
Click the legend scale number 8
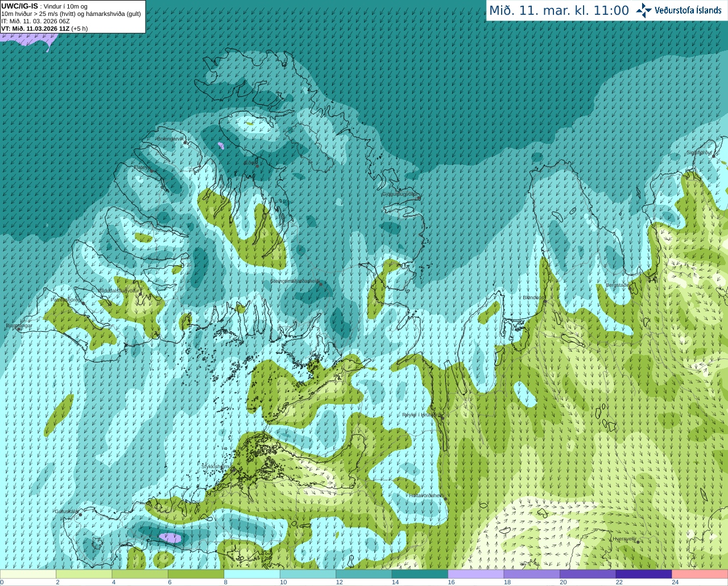[226, 582]
